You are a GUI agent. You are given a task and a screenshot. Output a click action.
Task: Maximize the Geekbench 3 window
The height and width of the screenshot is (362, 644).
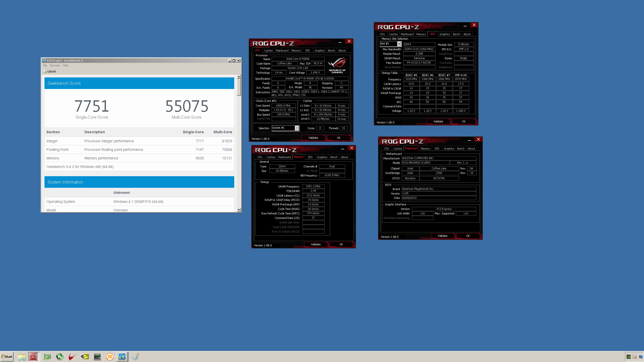(234, 60)
